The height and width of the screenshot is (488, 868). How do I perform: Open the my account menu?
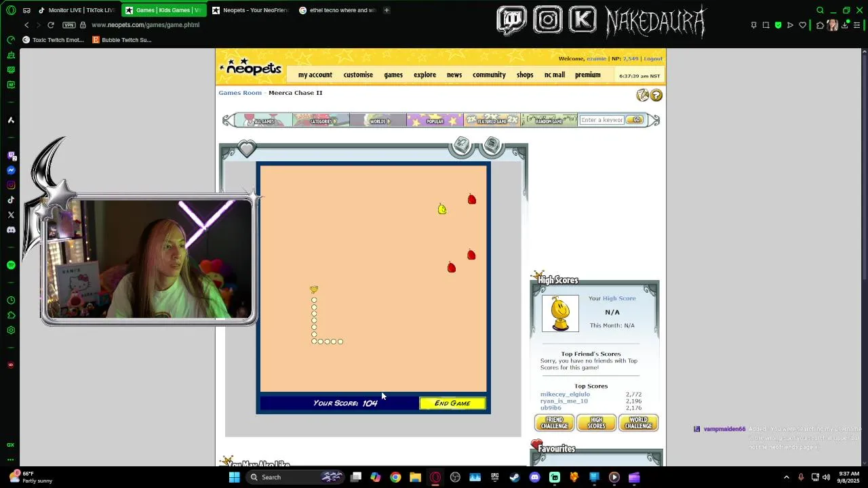click(x=315, y=75)
